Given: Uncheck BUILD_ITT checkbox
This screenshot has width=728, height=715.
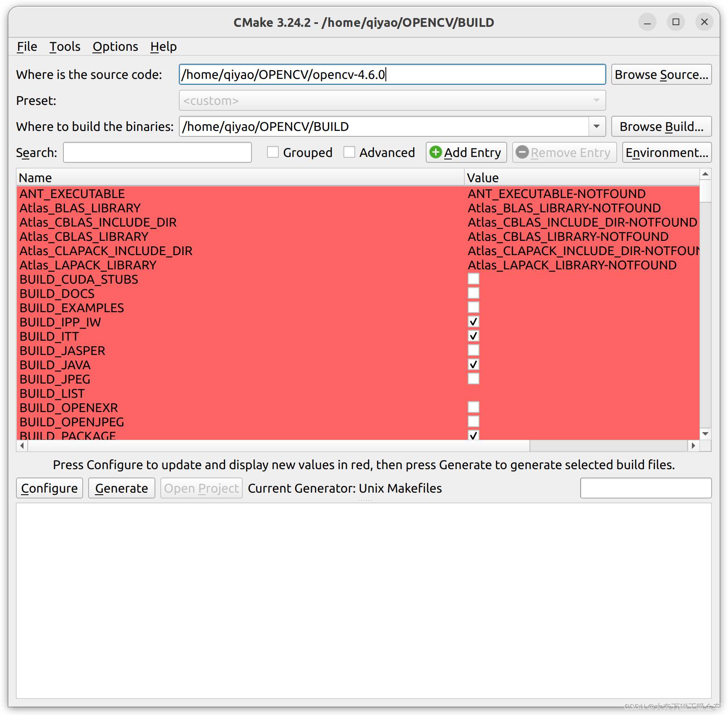Looking at the screenshot, I should click(474, 336).
